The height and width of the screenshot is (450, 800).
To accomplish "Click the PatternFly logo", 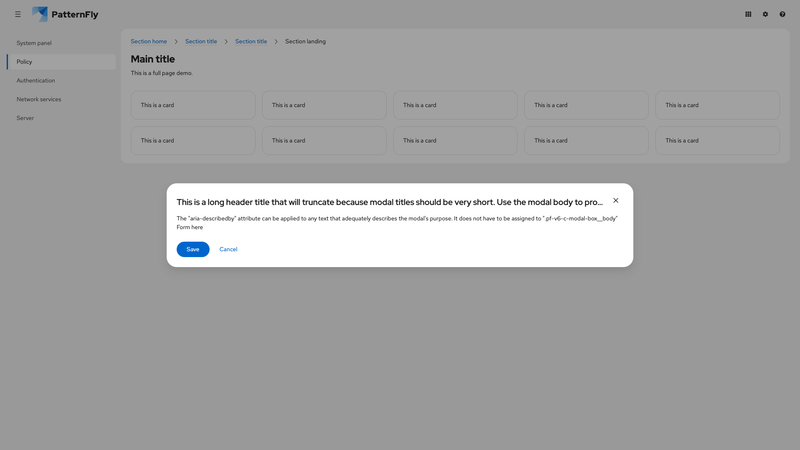I will 65,14.
